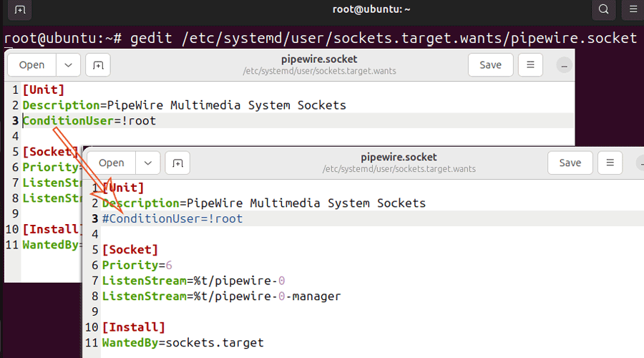Create new document in front gedit window
Image resolution: width=644 pixels, height=358 pixels.
177,163
